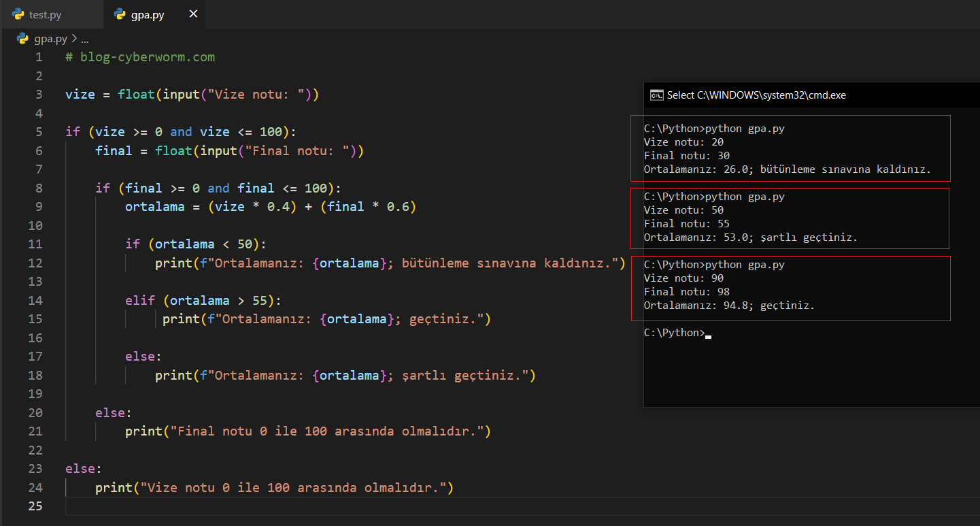
Task: Click the Python icon on gpa.py tab
Action: tap(120, 14)
